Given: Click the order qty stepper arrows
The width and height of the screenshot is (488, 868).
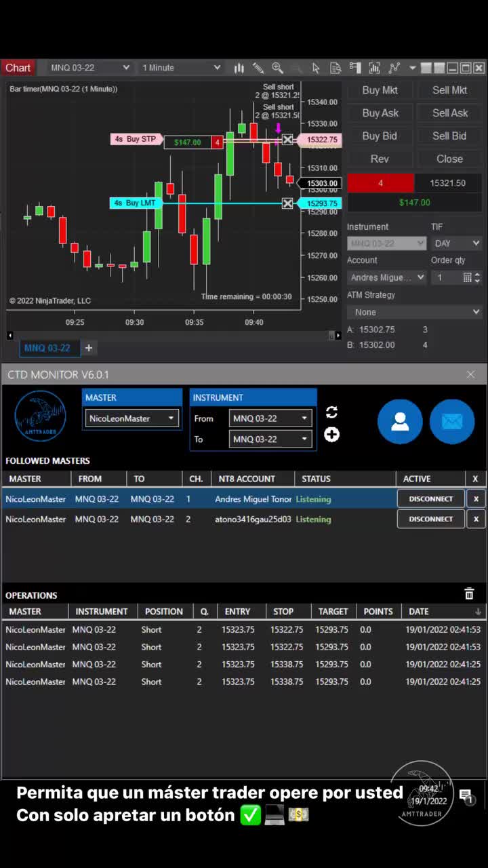Looking at the screenshot, I should 477,277.
